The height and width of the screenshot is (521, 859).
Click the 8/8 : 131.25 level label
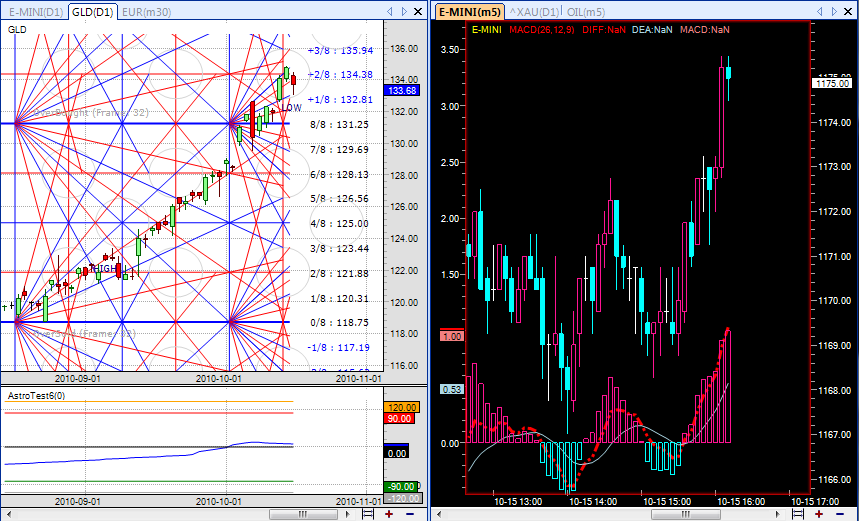pyautogui.click(x=340, y=125)
